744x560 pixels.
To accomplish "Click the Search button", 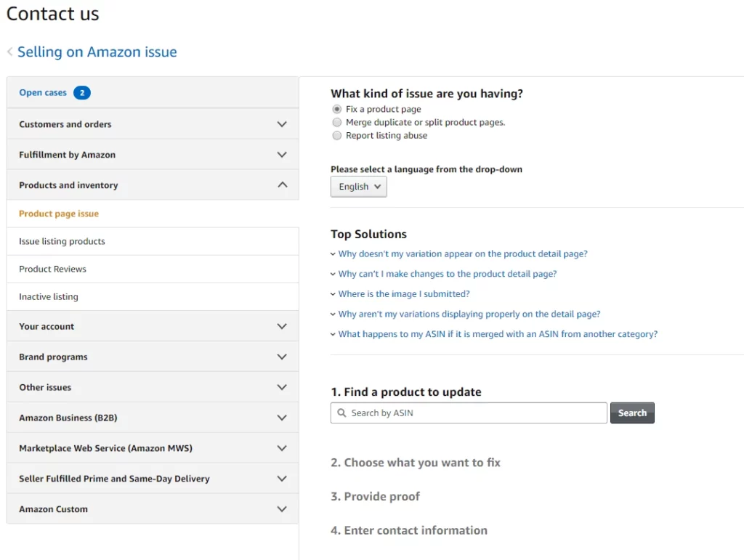I will click(x=632, y=413).
